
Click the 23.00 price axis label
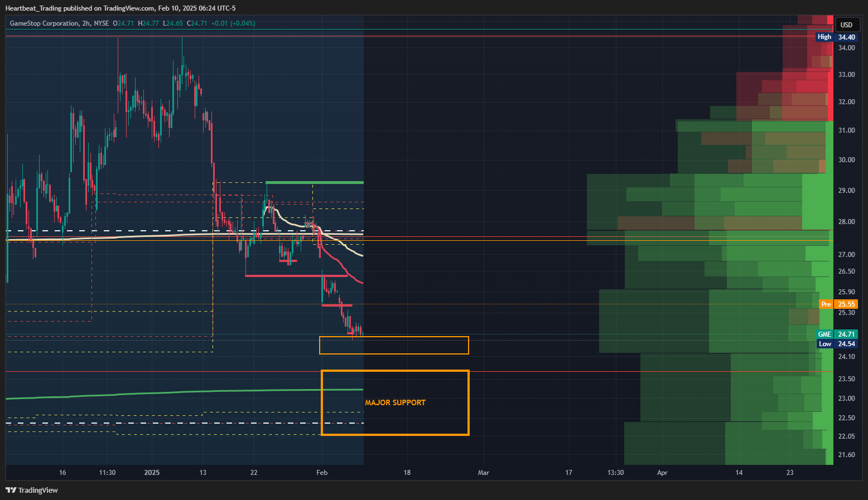[x=846, y=399]
